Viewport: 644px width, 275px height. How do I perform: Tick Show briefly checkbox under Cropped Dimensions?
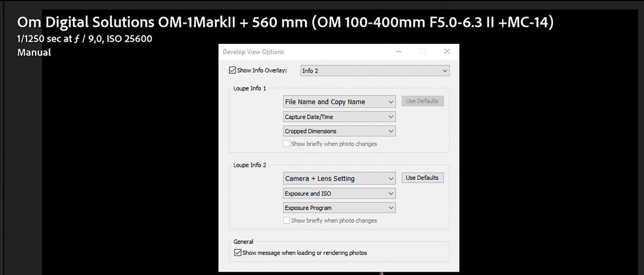pyautogui.click(x=286, y=144)
